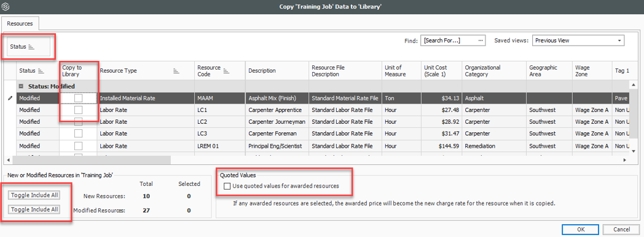This screenshot has width=644, height=237.
Task: Select the 'Asphalt Mix (Finish)' description cell
Action: 277,98
